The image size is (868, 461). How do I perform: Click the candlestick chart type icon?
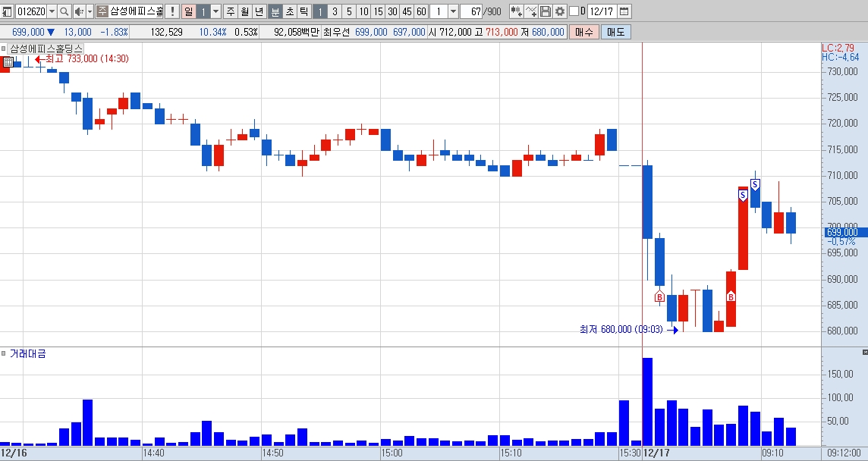(516, 11)
